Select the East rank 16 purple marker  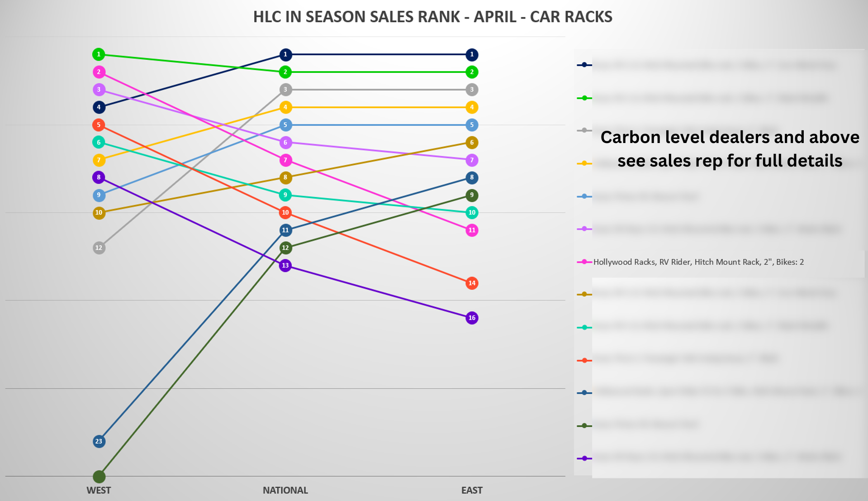click(x=472, y=318)
